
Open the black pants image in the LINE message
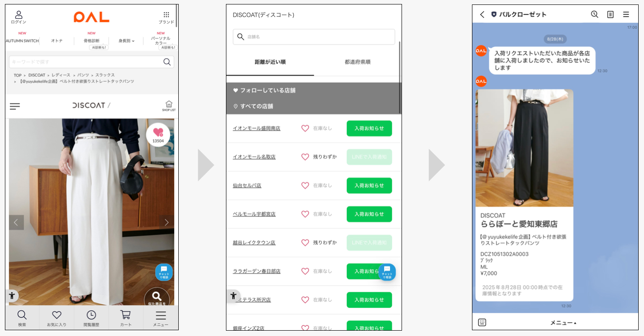[x=525, y=148]
